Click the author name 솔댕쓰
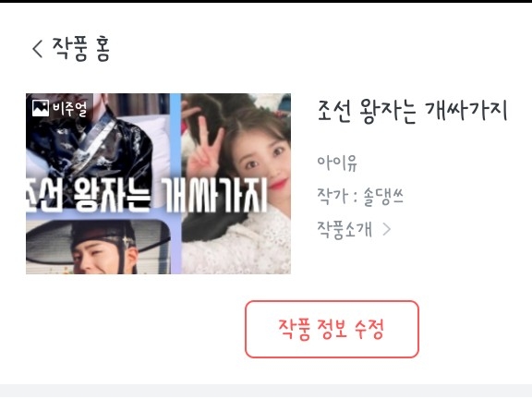Image resolution: width=532 pixels, height=399 pixels. (383, 196)
